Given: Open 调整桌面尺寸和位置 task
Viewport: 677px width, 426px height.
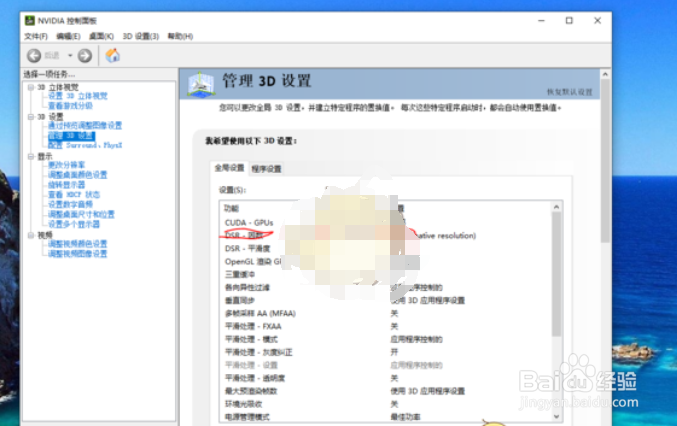Looking at the screenshot, I should coord(81,215).
